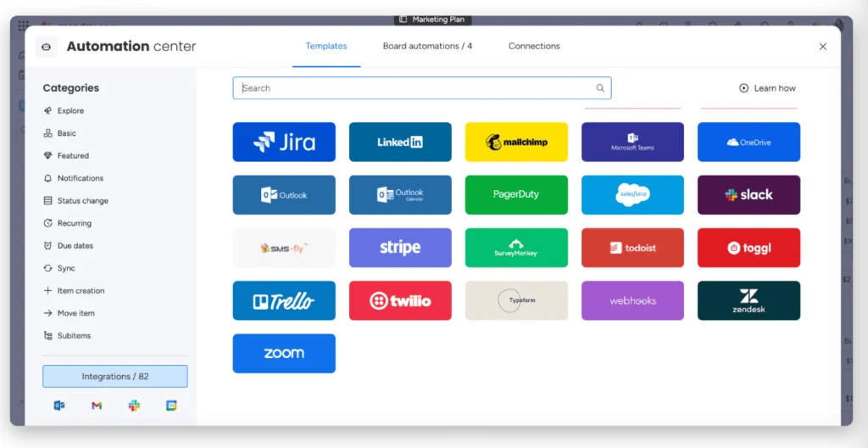Open the Move item category

coord(69,313)
